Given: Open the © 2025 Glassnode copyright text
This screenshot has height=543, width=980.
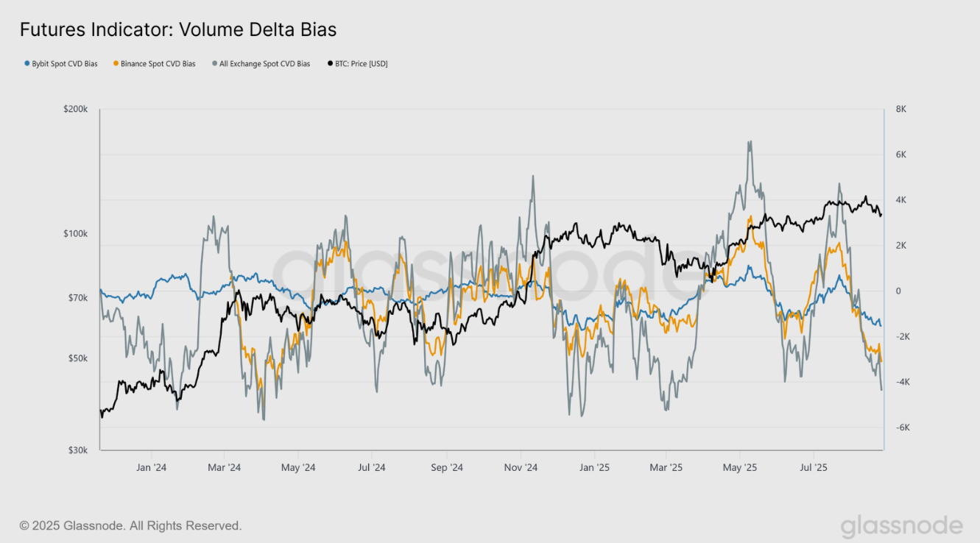Looking at the screenshot, I should (130, 526).
